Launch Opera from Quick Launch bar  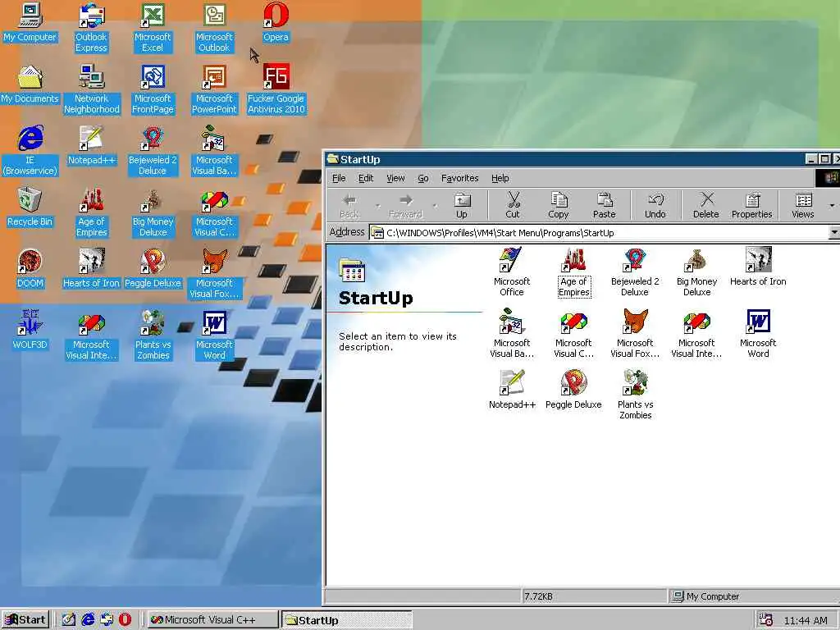125,620
